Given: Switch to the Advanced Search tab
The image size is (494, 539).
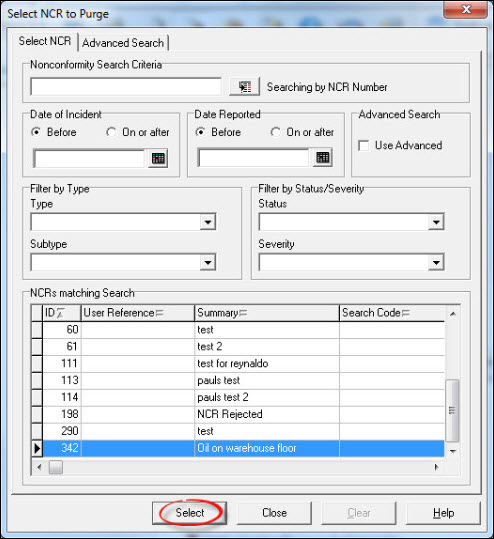Looking at the screenshot, I should click(123, 43).
